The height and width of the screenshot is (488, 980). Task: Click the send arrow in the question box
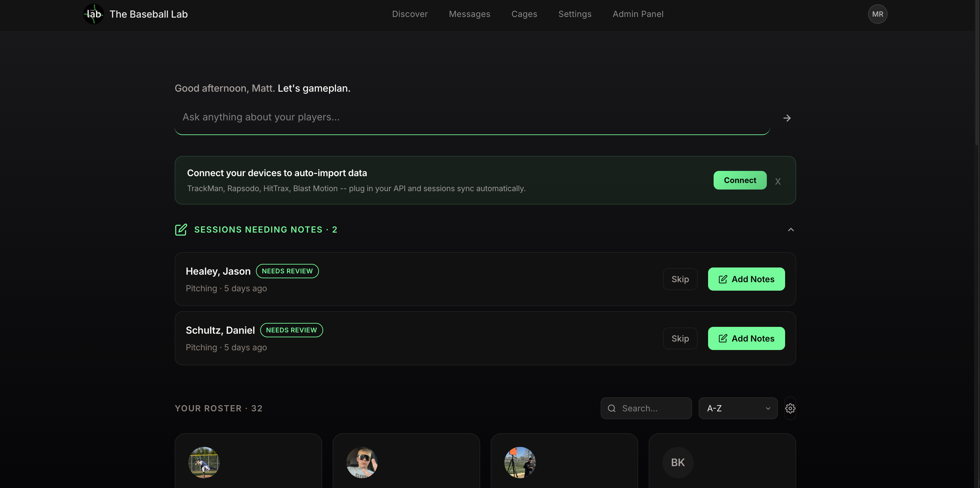(x=787, y=118)
